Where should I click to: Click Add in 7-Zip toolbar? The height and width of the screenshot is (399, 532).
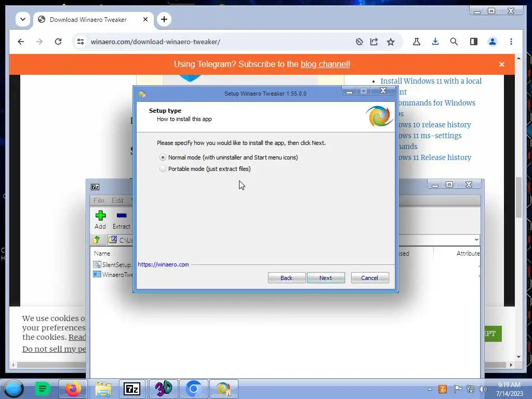pos(100,220)
